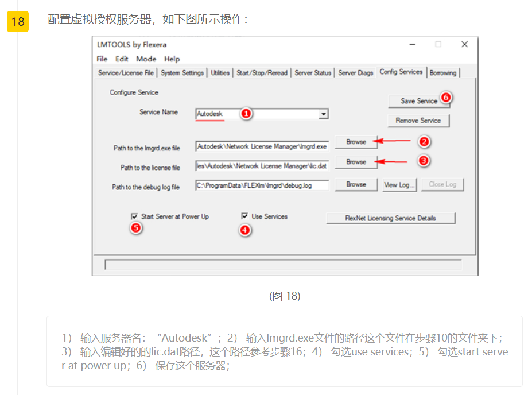Check the Start Server at Power Up box
Screen dimensions: 532x395
coord(134,216)
